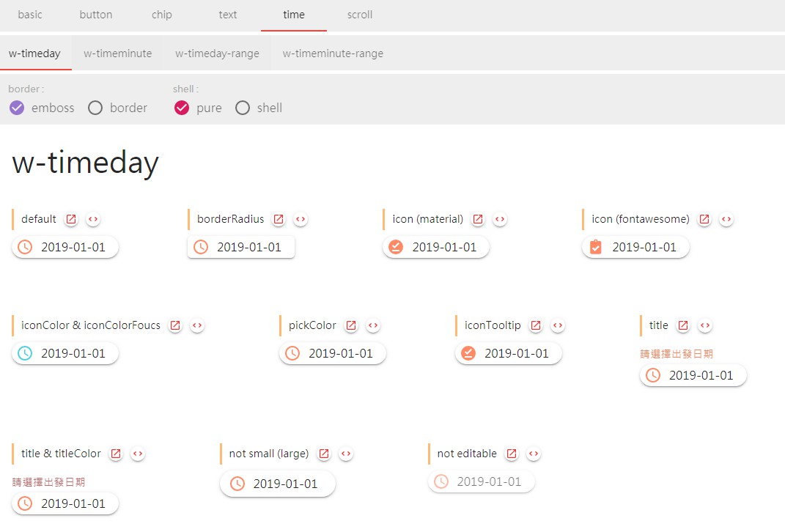Switch to the basic tab

click(30, 15)
